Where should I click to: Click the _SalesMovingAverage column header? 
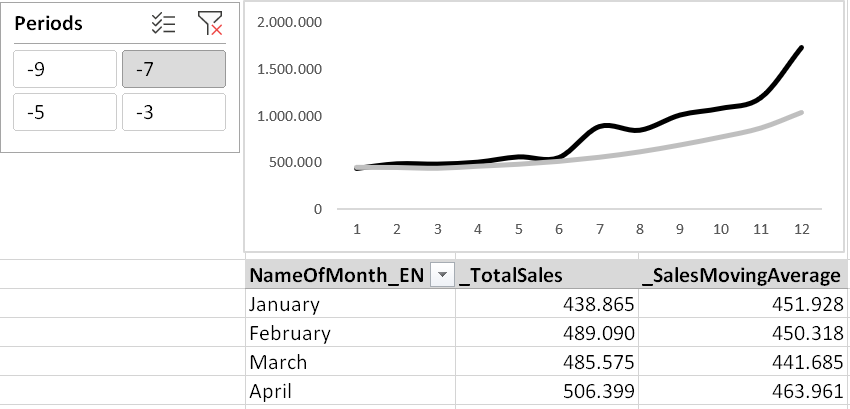pos(744,276)
